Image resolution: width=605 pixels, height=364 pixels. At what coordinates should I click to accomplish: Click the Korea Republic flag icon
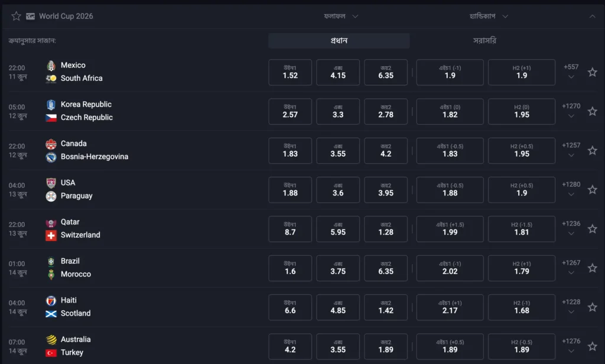[x=51, y=104]
